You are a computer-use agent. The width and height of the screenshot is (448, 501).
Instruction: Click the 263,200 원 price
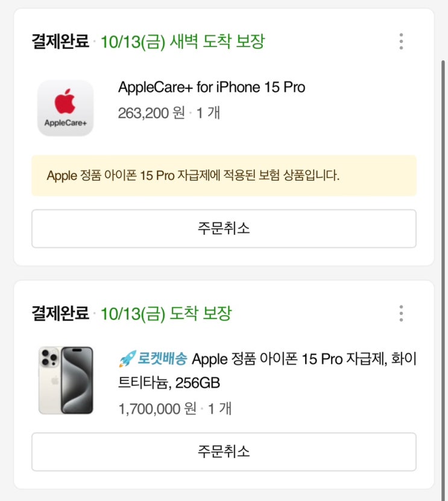point(151,113)
